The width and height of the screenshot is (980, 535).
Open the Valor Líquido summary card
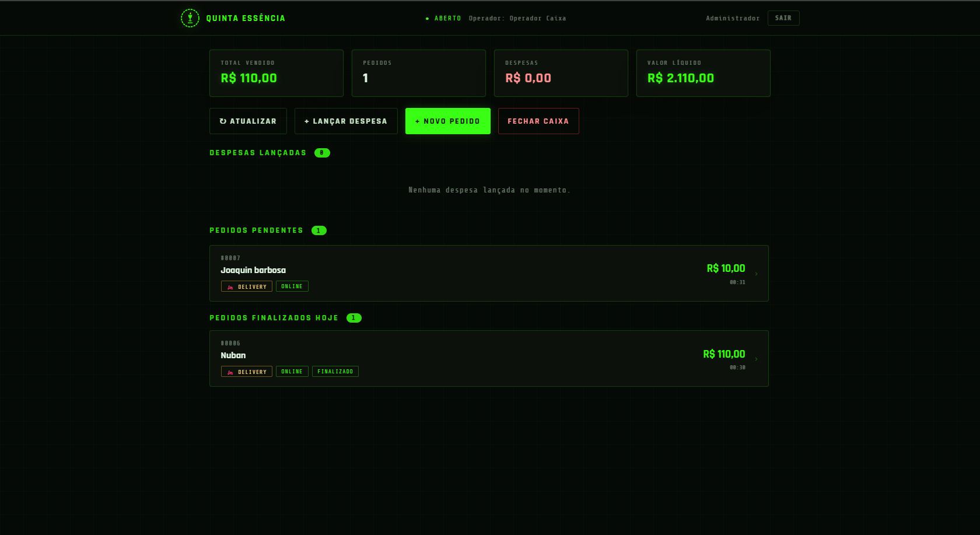703,73
